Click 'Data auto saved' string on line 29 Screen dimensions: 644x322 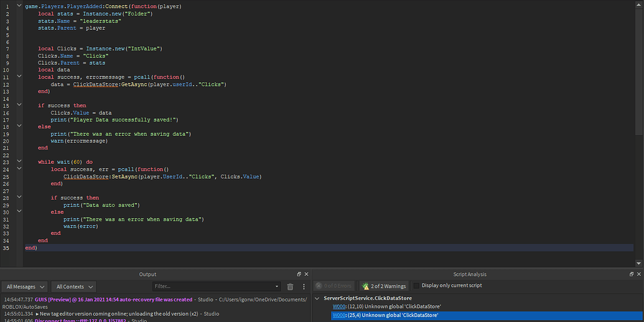(111, 205)
